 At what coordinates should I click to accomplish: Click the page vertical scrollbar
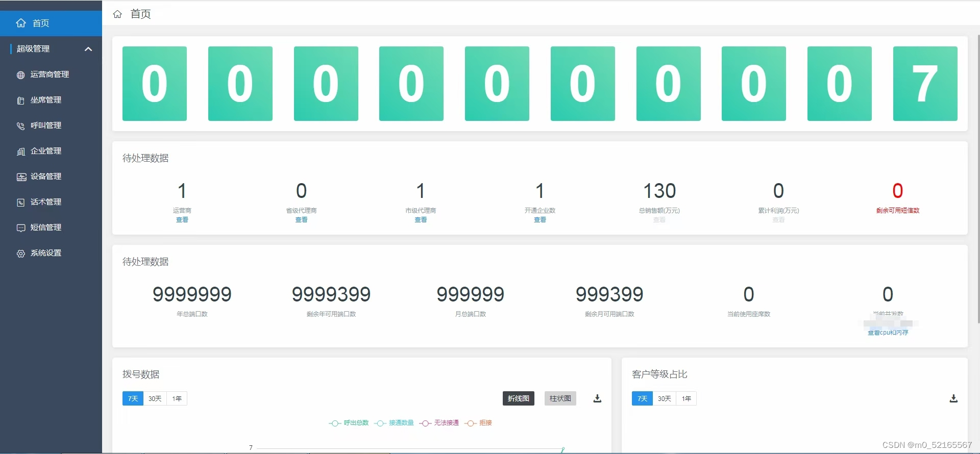(x=978, y=179)
